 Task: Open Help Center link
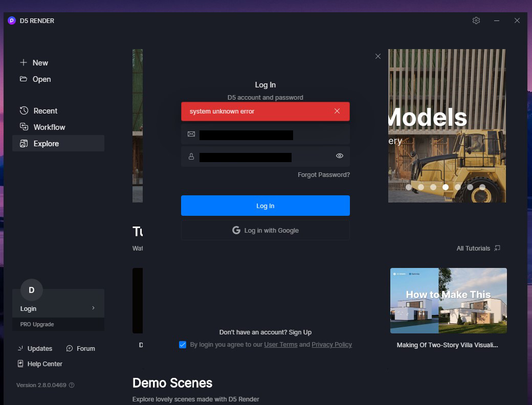pos(45,364)
